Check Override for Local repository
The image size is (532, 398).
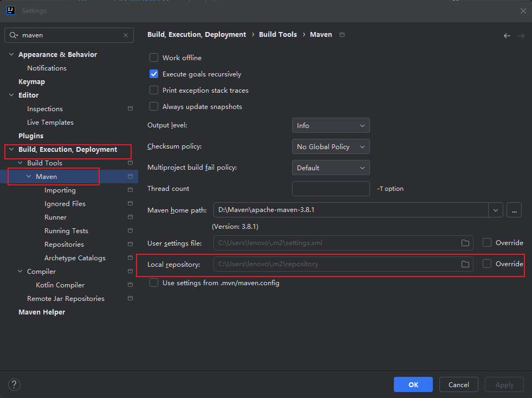coord(487,264)
